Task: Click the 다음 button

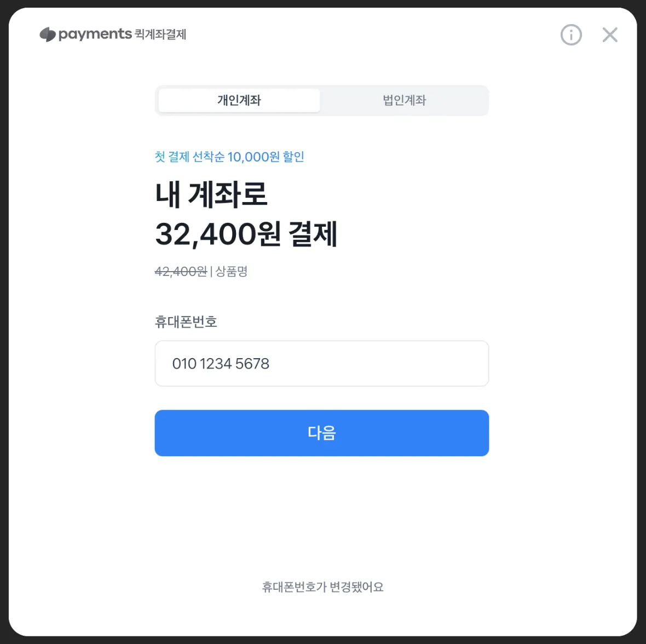Action: point(322,433)
